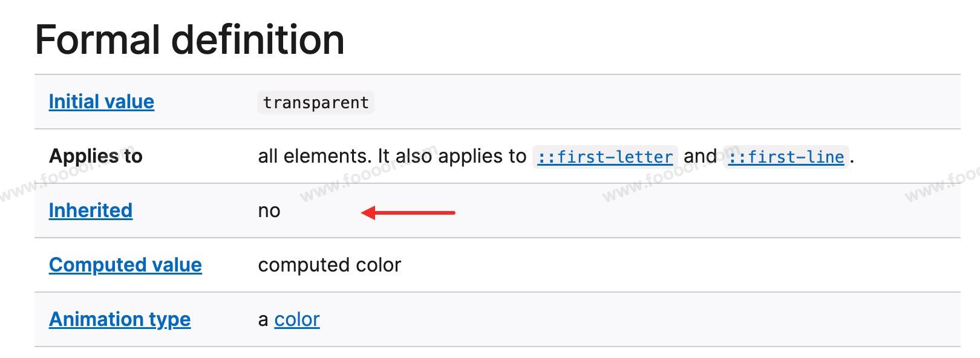Click the Applies to row label
980x358 pixels.
[x=96, y=156]
